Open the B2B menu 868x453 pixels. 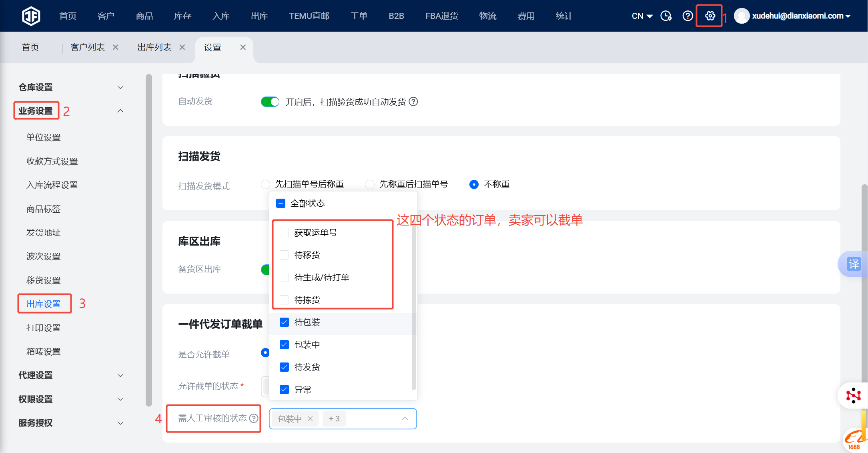click(x=397, y=16)
